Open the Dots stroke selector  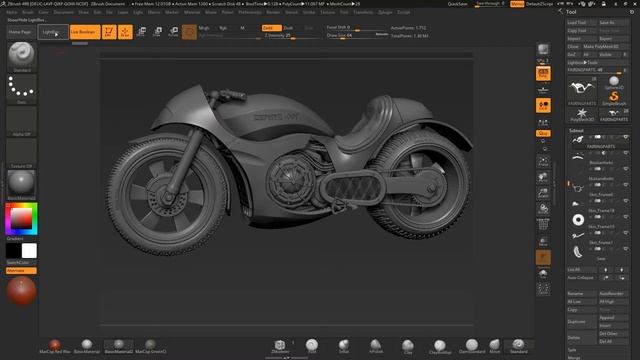coord(22,89)
